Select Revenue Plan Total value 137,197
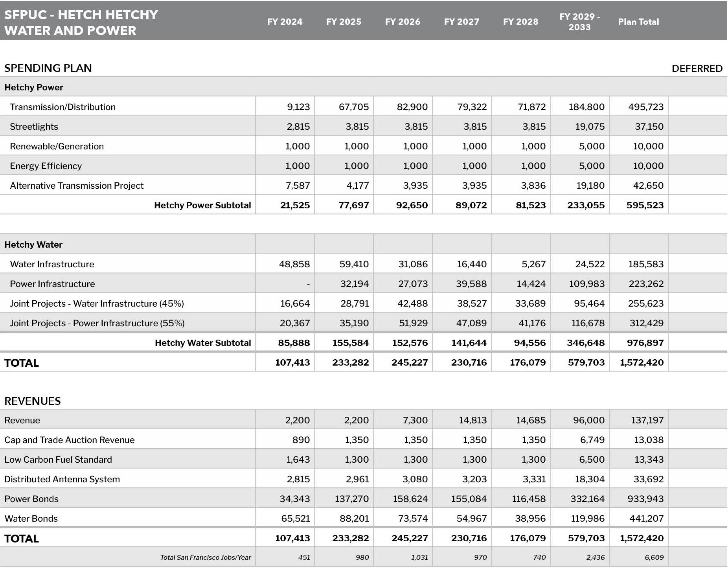 click(647, 420)
